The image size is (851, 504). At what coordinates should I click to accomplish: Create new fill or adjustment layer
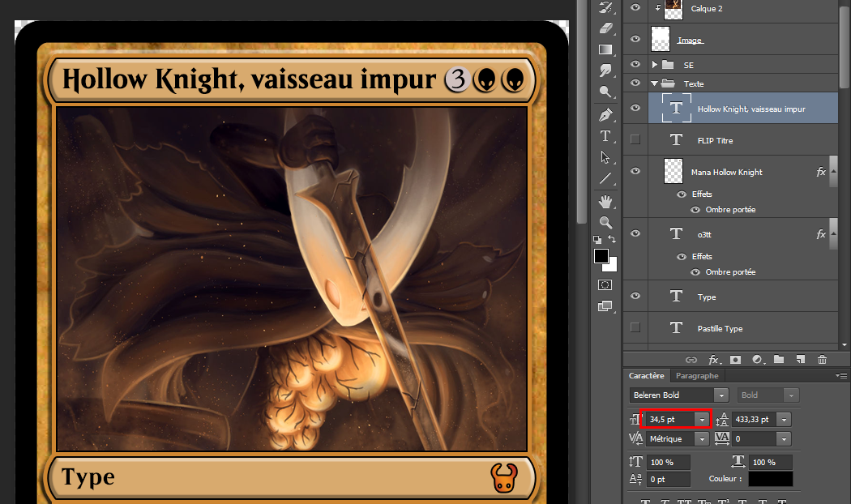758,360
